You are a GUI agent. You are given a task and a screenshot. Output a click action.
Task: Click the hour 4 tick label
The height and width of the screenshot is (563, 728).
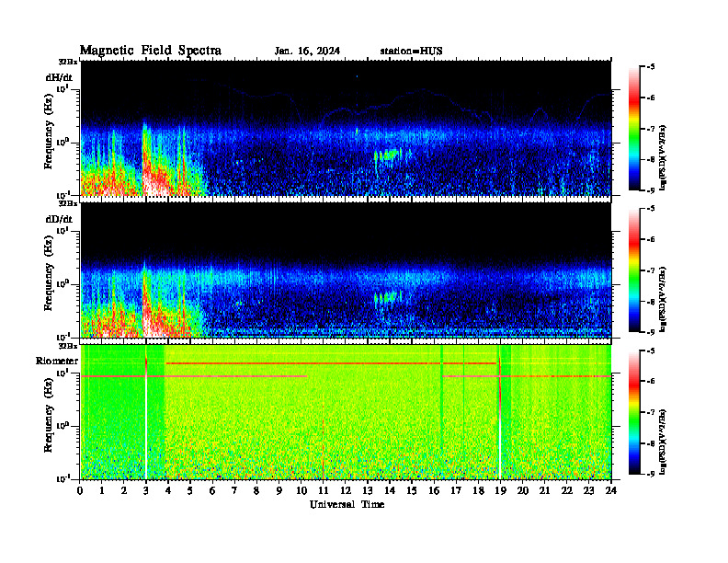click(168, 490)
